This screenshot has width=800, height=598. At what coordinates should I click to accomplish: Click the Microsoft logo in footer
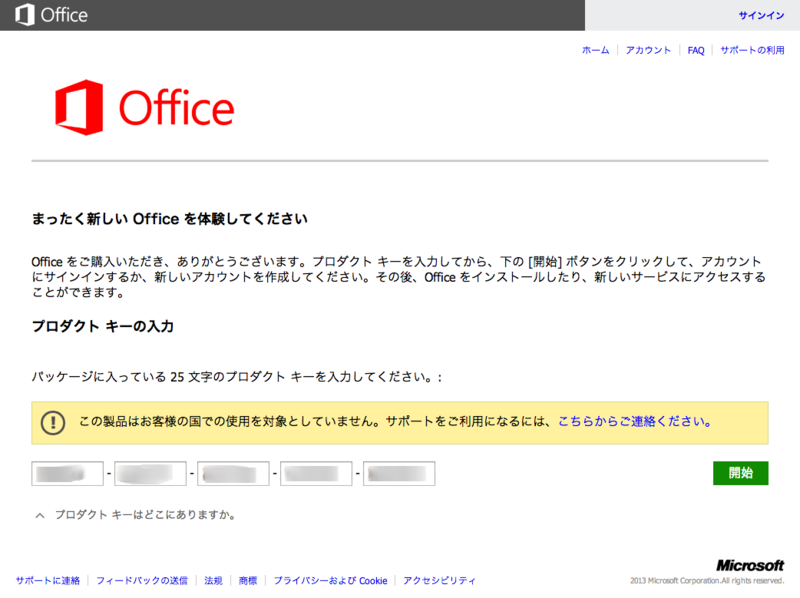(750, 565)
